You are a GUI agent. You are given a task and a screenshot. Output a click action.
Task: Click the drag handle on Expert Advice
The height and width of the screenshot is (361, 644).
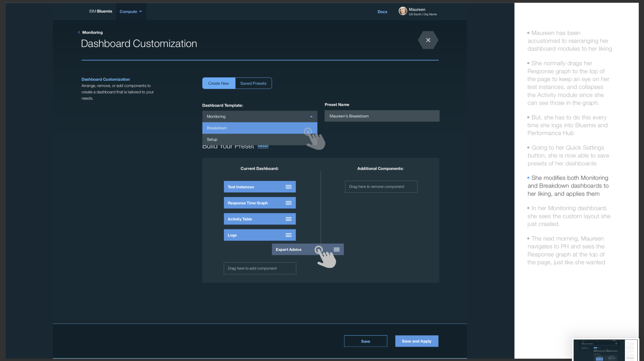pyautogui.click(x=336, y=249)
